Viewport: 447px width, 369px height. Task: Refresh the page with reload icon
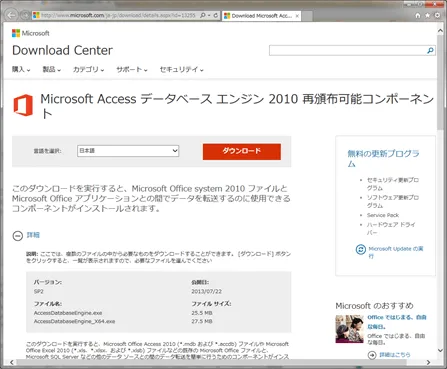pyautogui.click(x=216, y=15)
